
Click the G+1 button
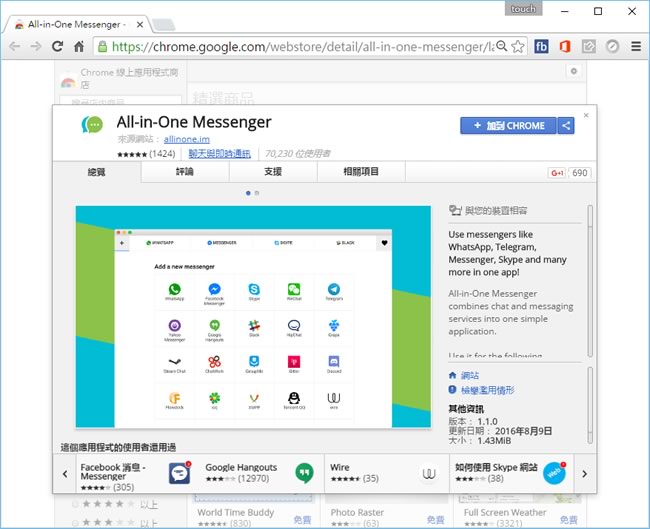[x=557, y=173]
